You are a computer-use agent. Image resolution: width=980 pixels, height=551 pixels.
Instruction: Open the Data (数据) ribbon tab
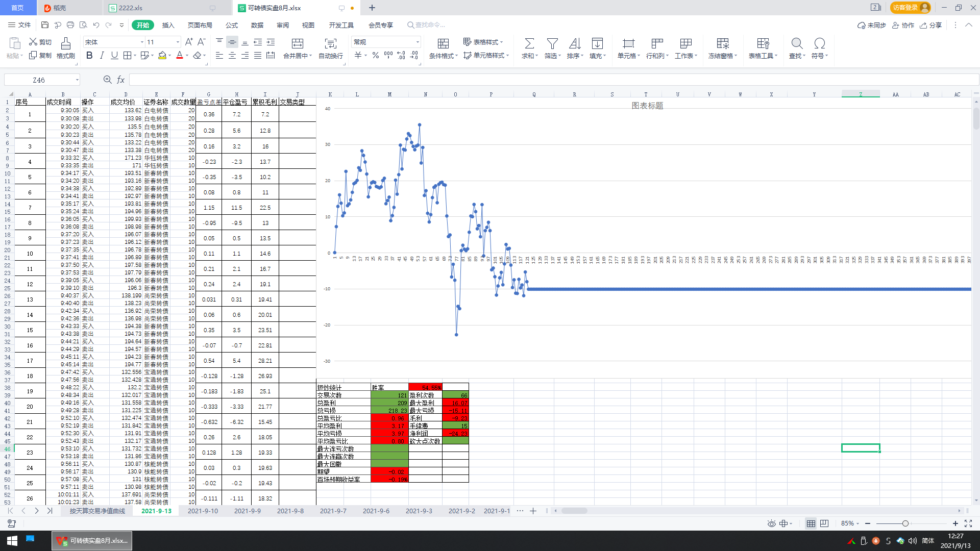[257, 25]
